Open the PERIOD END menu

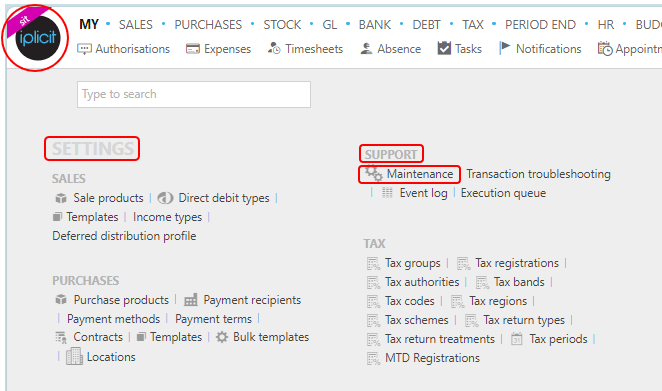click(x=540, y=24)
